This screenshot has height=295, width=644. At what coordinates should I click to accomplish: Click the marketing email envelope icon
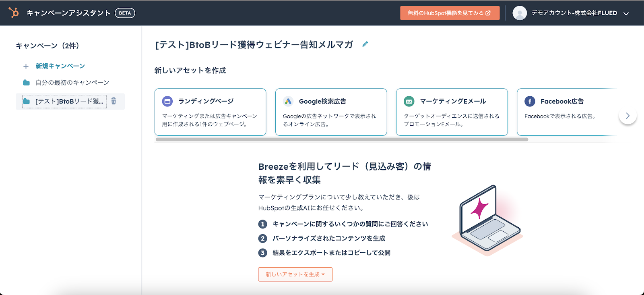(409, 101)
